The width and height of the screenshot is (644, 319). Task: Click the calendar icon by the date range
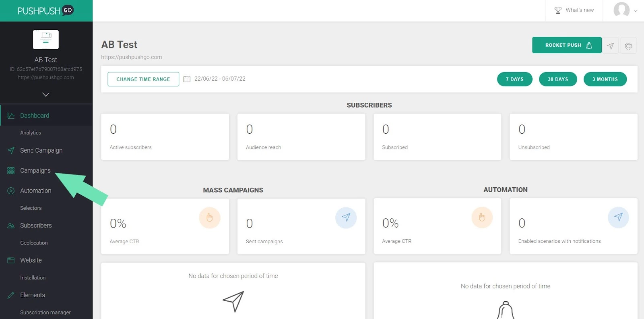pos(187,79)
